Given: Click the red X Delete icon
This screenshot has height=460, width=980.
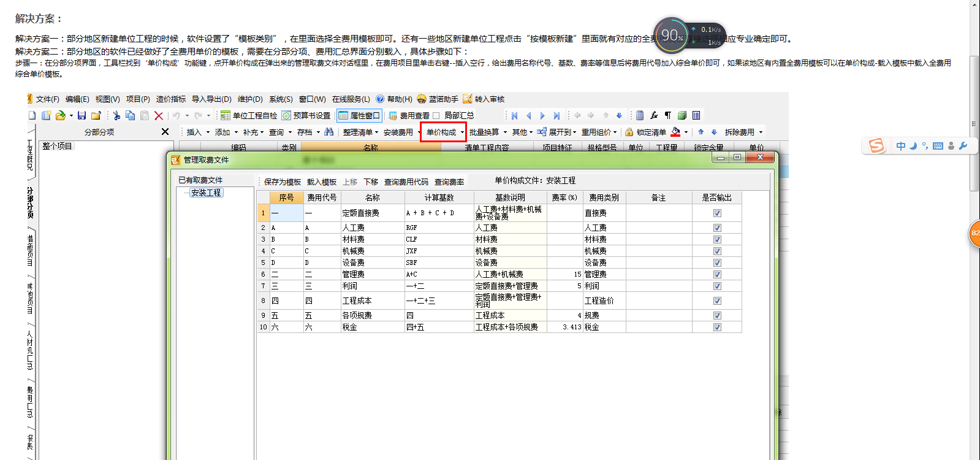Looking at the screenshot, I should click(159, 115).
